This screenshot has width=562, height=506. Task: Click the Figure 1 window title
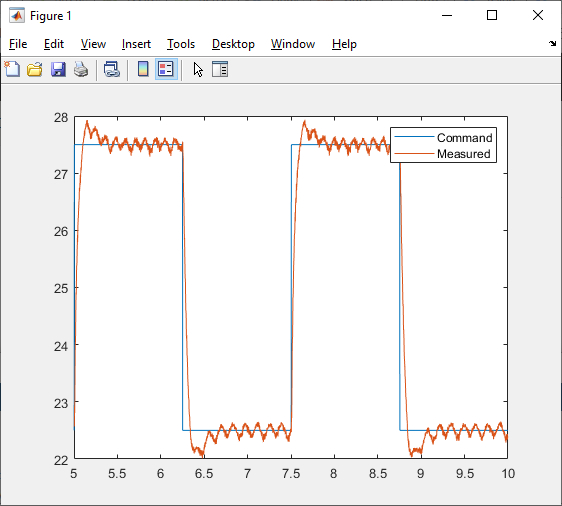point(51,16)
